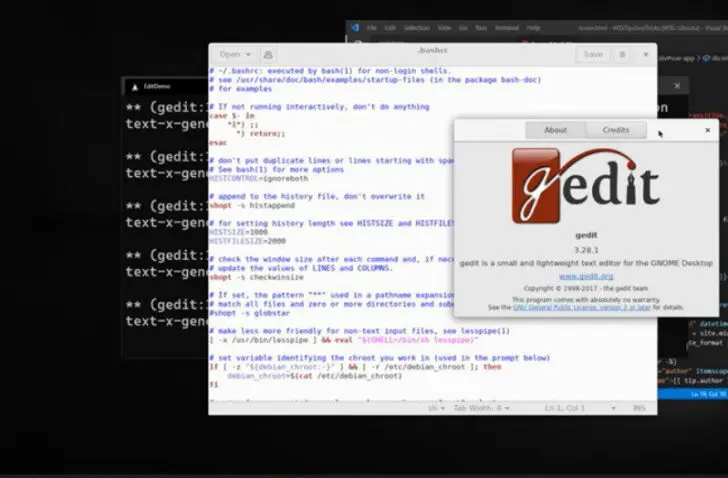Click the gedit logo in About dialog

click(586, 186)
